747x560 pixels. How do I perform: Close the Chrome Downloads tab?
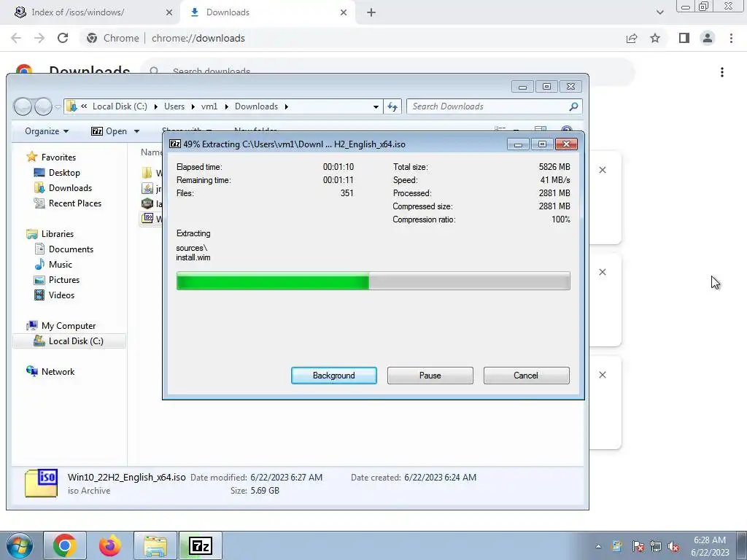344,12
